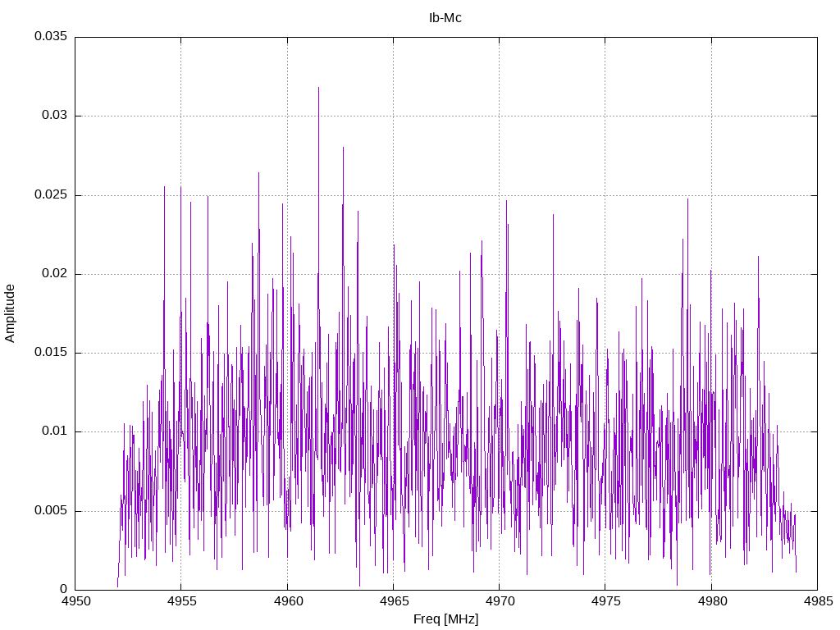
Task: Click the y-axis tick label 0.035
Action: [x=51, y=36]
